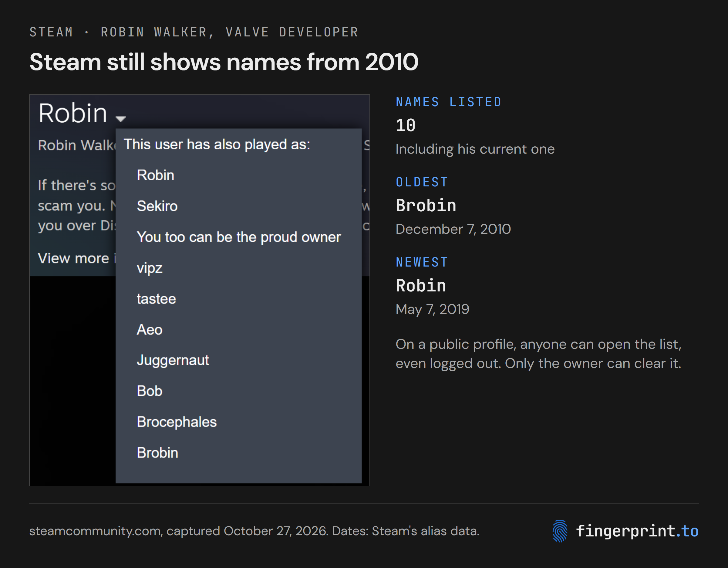
Task: Click the bold 'Robin' under the NEWEST label
Action: click(x=421, y=286)
